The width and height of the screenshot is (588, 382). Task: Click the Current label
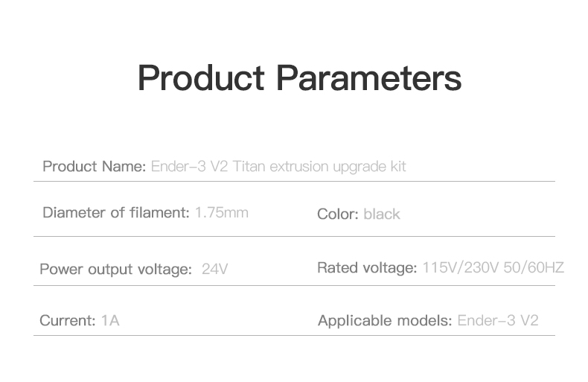click(x=67, y=321)
